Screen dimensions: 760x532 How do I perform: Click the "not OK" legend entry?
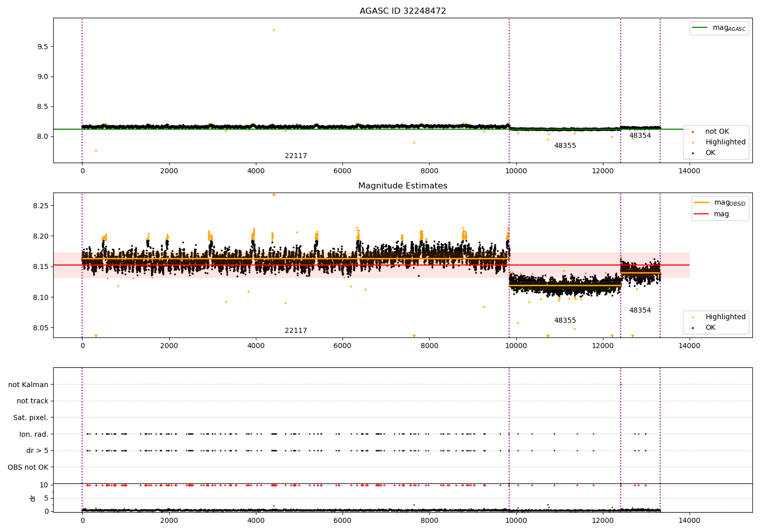717,132
